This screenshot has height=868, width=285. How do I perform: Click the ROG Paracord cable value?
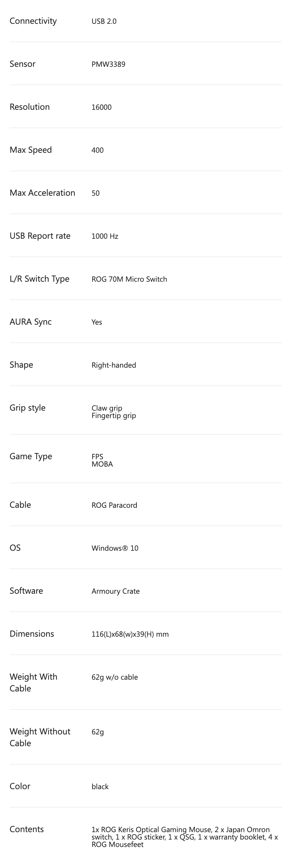coord(114,505)
